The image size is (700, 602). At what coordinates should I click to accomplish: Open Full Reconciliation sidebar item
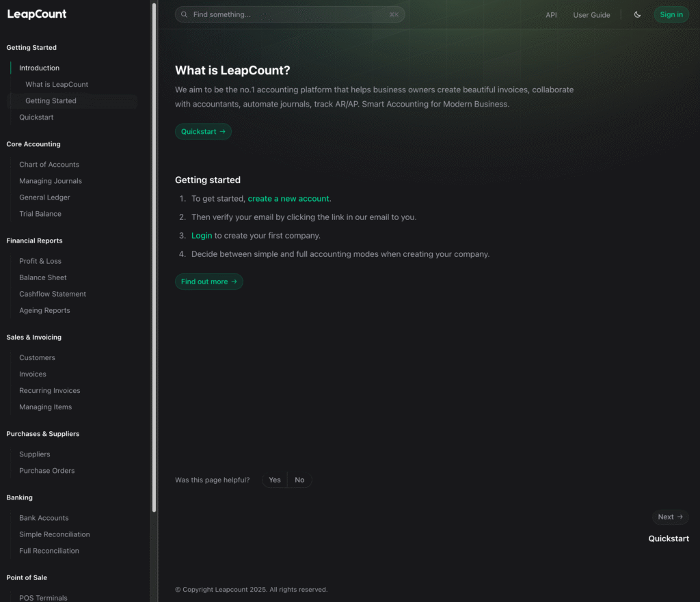(x=49, y=551)
